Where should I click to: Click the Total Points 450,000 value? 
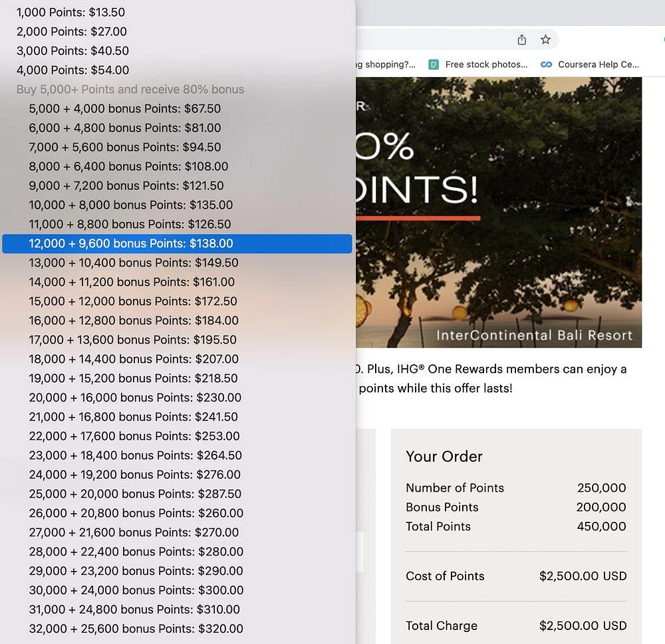[601, 526]
